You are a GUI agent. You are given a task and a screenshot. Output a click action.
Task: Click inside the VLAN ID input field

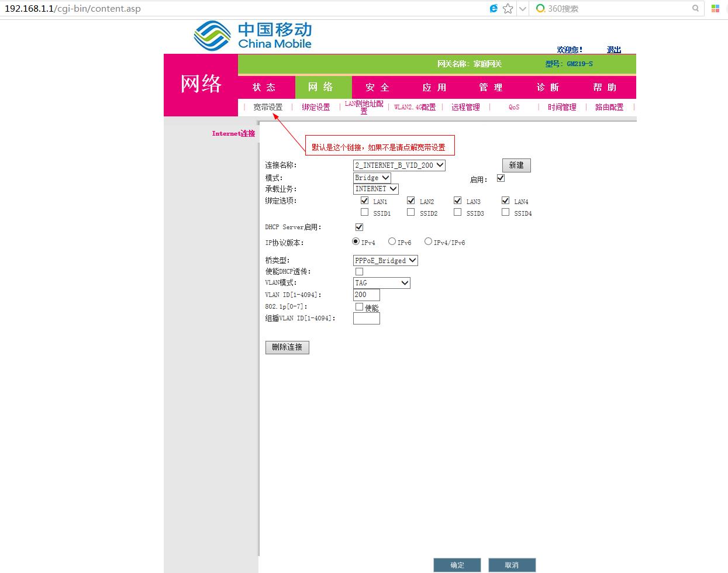tap(366, 295)
